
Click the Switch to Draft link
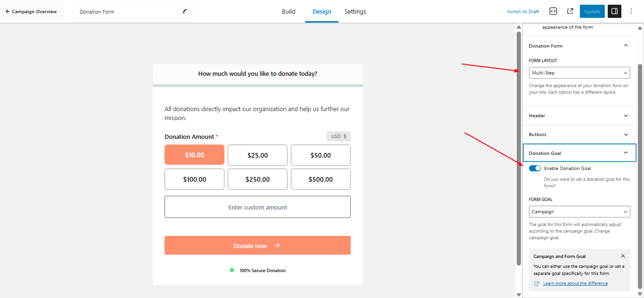pyautogui.click(x=523, y=11)
